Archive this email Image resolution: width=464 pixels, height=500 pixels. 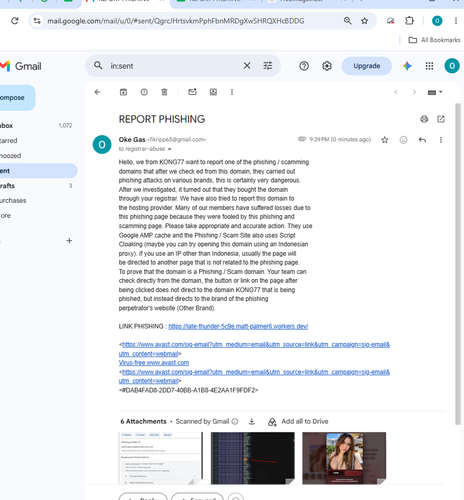tap(123, 92)
